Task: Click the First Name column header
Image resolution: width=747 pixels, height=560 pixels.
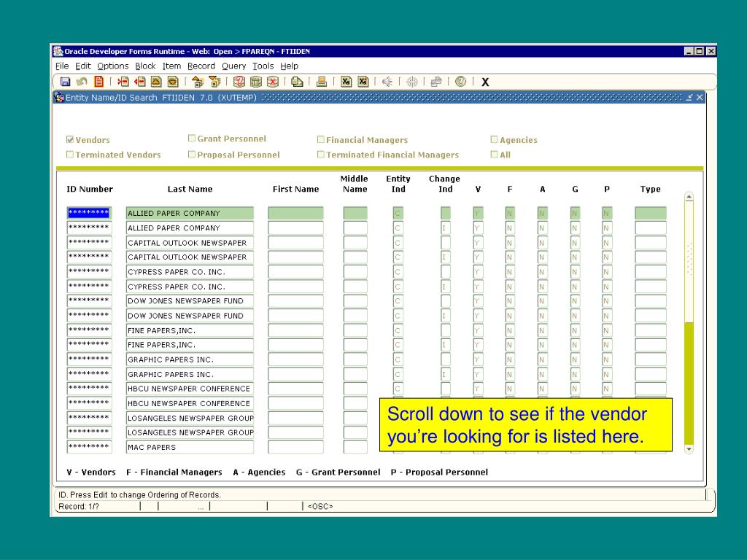Action: 295,189
